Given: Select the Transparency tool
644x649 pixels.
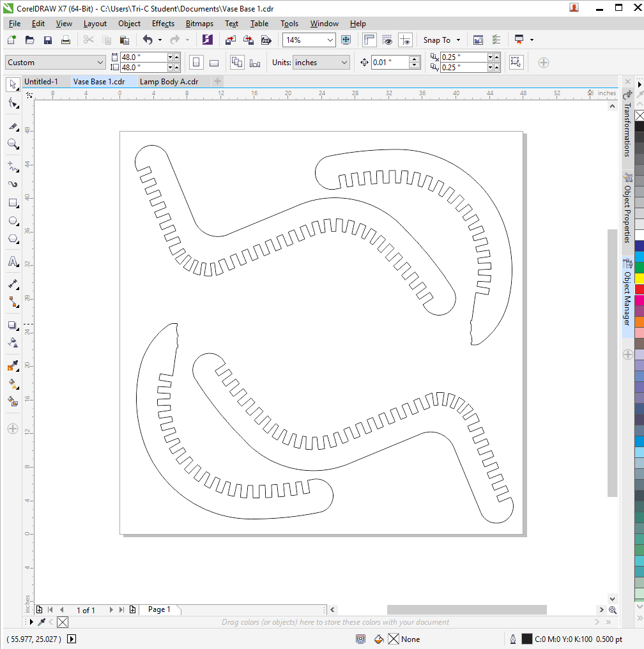Looking at the screenshot, I should (x=13, y=343).
